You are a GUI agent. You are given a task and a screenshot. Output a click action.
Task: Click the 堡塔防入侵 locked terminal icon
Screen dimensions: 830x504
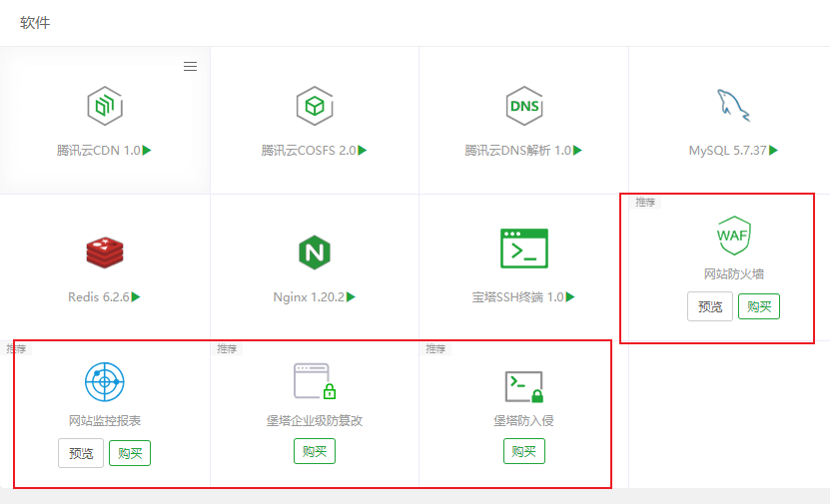click(x=524, y=386)
